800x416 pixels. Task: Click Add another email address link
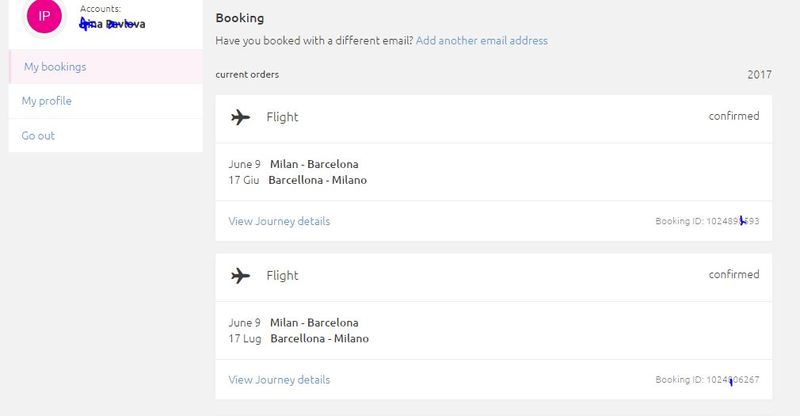click(x=482, y=40)
